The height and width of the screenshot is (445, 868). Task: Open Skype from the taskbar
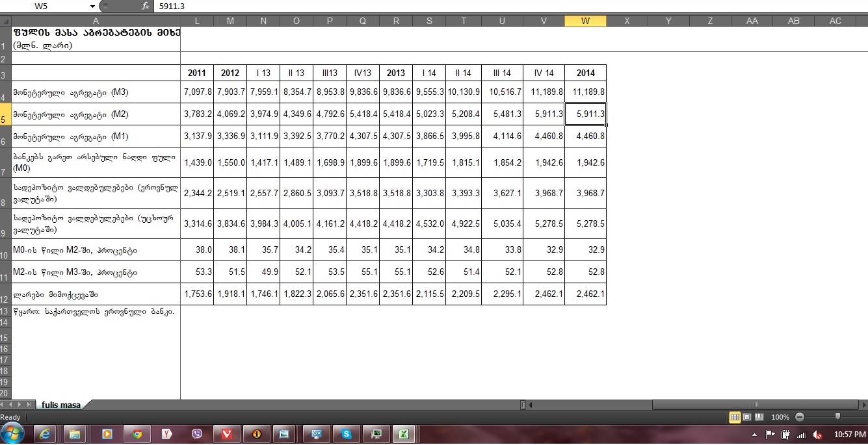[347, 434]
